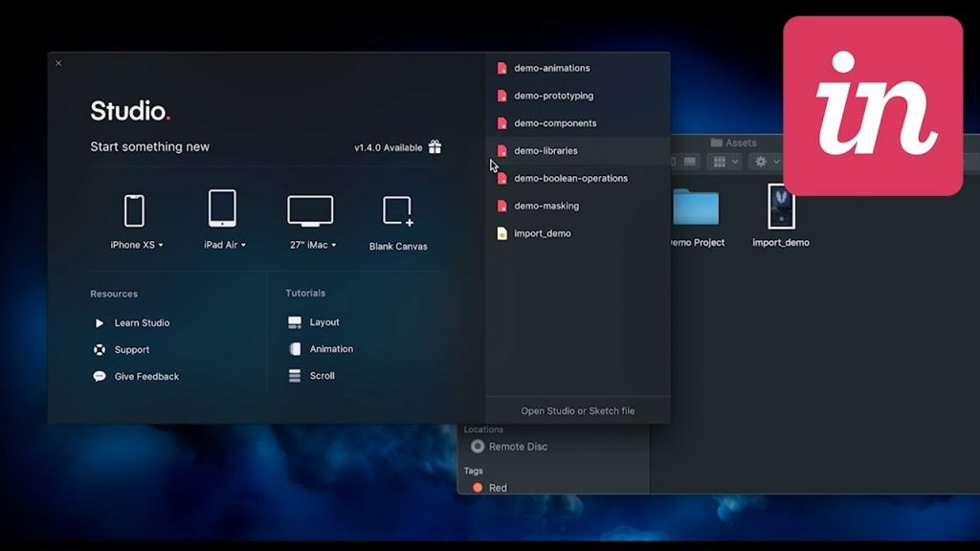Select the iPad Air device icon
980x551 pixels.
pos(222,208)
